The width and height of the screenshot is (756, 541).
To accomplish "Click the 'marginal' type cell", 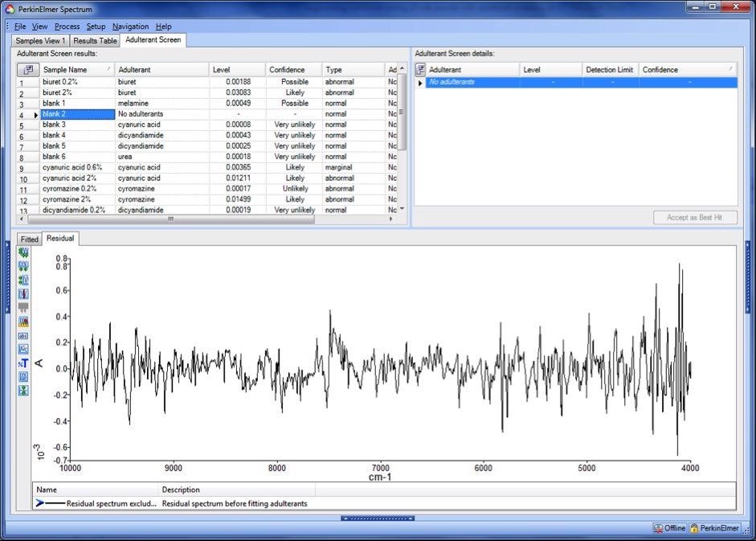I will click(x=353, y=167).
